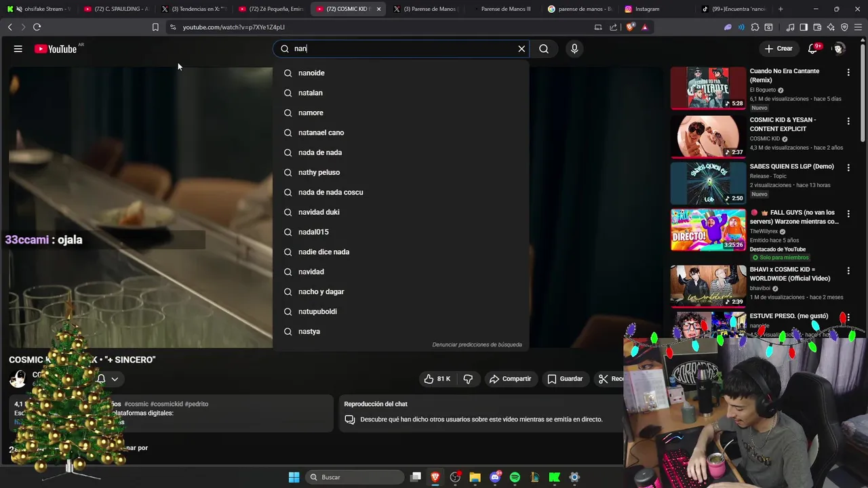Clear the search box with the X
The width and height of the screenshot is (868, 488).
click(x=521, y=49)
